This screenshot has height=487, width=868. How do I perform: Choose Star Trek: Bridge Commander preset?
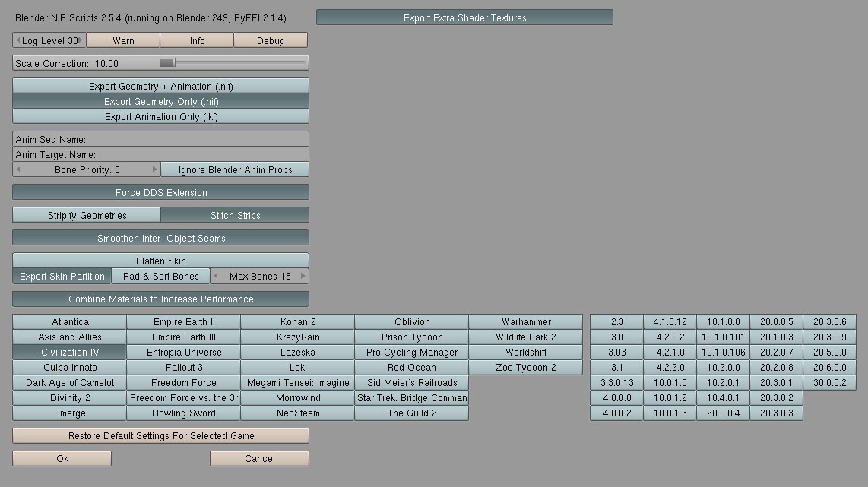pos(412,398)
